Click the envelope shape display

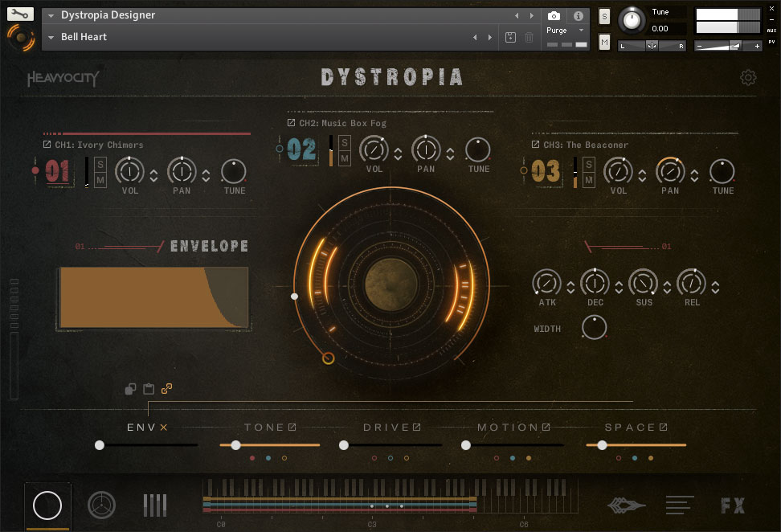click(153, 297)
